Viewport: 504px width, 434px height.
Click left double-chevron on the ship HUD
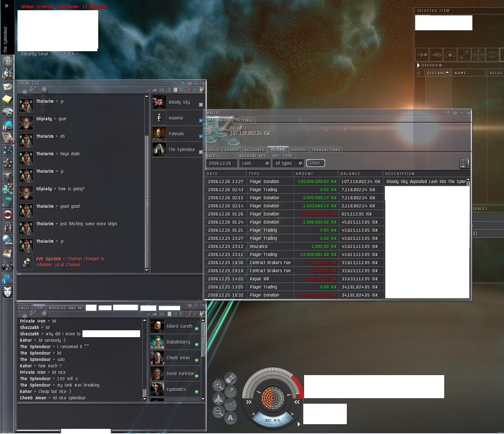click(x=249, y=402)
